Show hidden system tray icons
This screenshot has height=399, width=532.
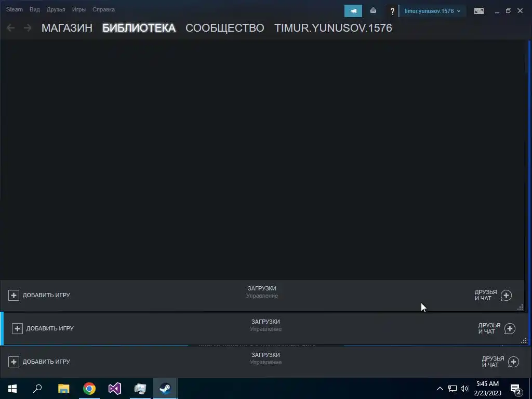click(440, 389)
